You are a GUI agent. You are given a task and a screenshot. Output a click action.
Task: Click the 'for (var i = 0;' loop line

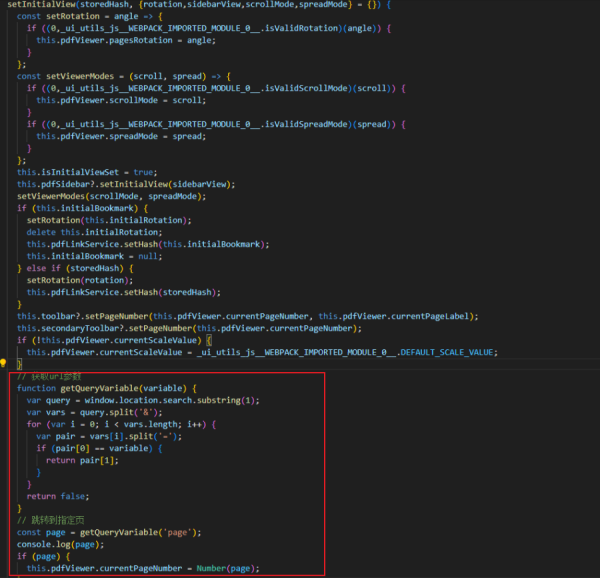pyautogui.click(x=121, y=424)
